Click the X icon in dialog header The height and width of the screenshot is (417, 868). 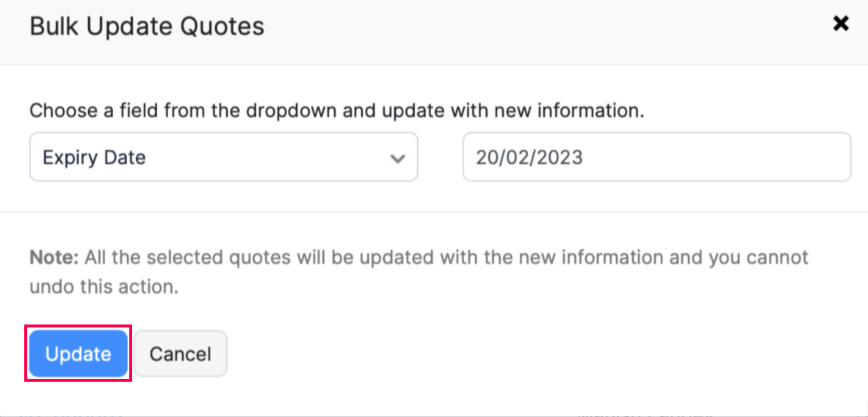(x=840, y=24)
